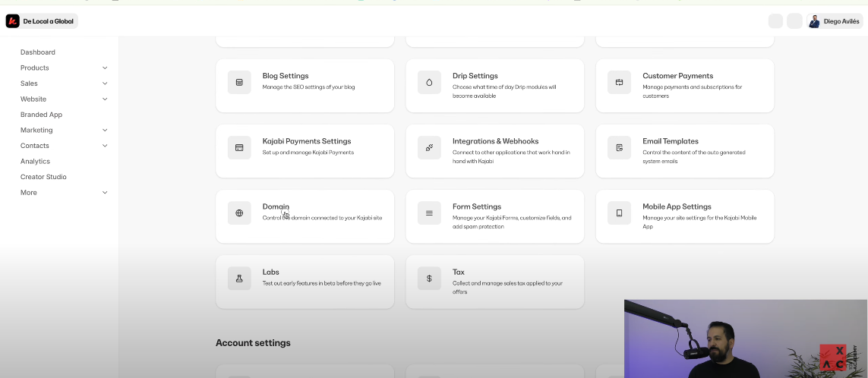The image size is (868, 378).
Task: Expand the More sidebar chevron
Action: point(105,193)
